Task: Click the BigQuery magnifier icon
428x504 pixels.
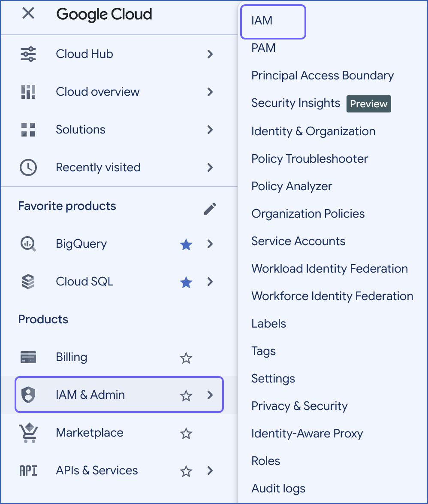Action: [28, 244]
